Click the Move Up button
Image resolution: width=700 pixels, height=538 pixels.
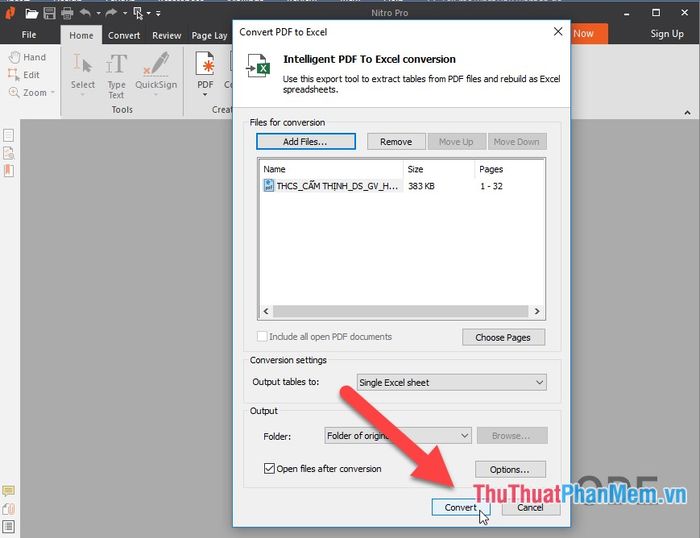456,142
